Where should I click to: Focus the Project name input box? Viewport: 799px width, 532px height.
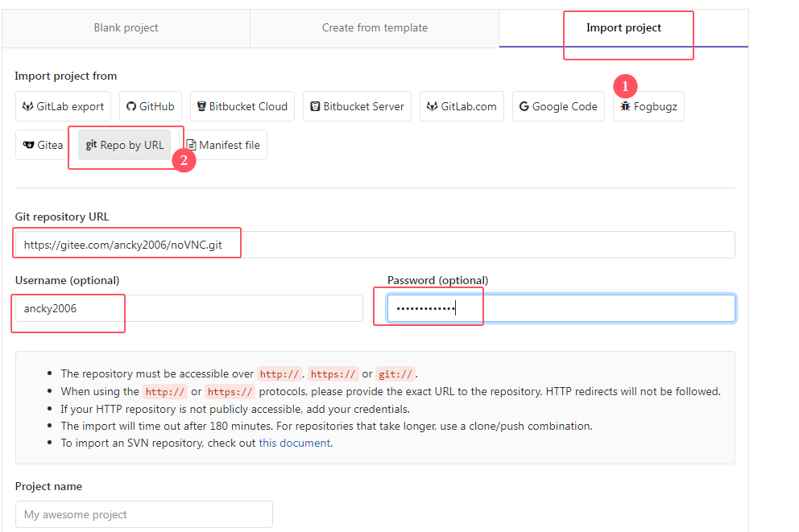point(144,514)
